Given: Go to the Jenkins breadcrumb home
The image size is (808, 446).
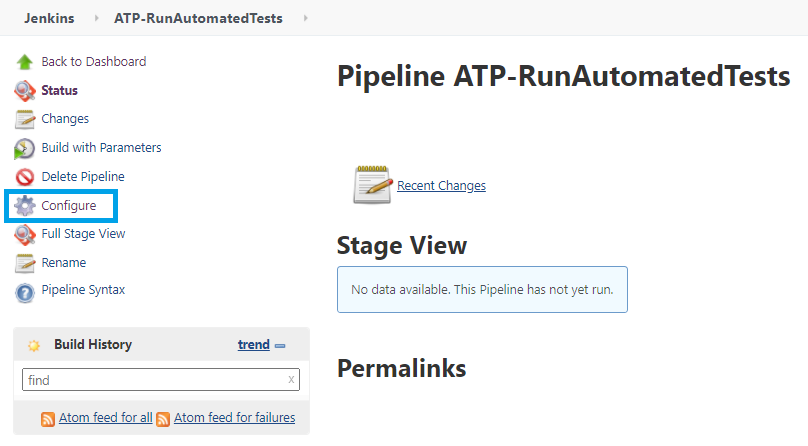Looking at the screenshot, I should [x=49, y=18].
